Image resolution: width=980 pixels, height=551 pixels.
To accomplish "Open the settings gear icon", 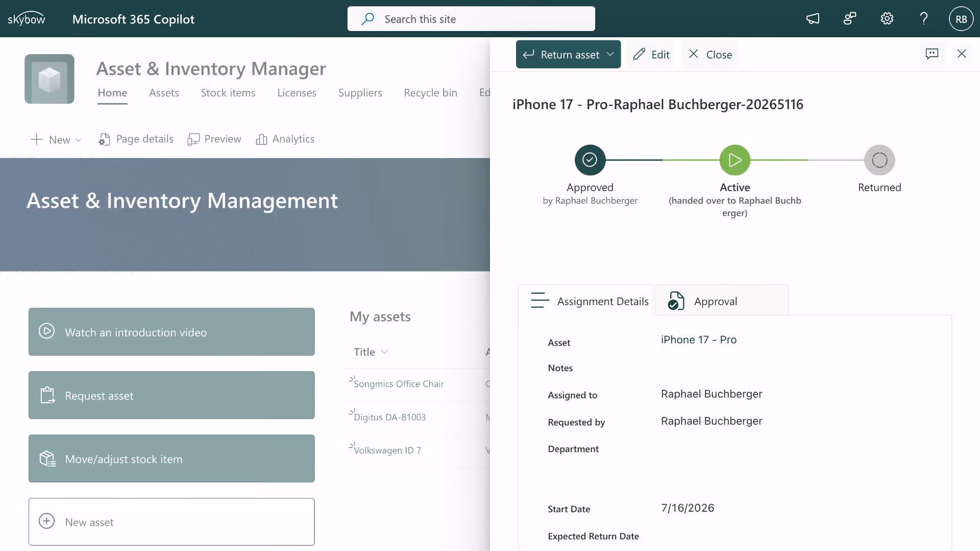I will pos(887,19).
